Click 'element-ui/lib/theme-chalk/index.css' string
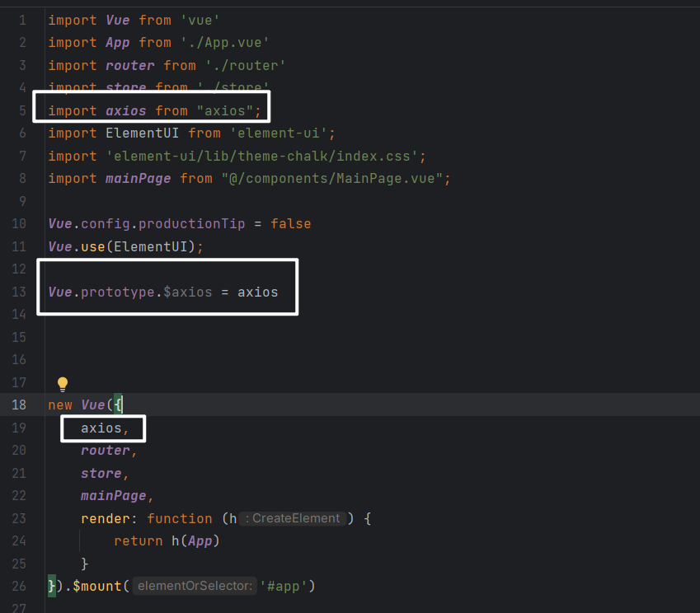The height and width of the screenshot is (613, 700). 261,157
